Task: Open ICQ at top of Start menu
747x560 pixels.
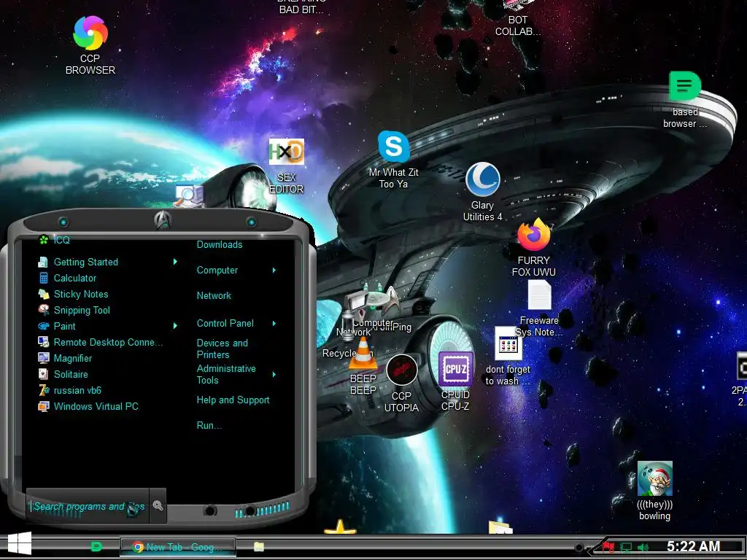Action: [x=54, y=240]
